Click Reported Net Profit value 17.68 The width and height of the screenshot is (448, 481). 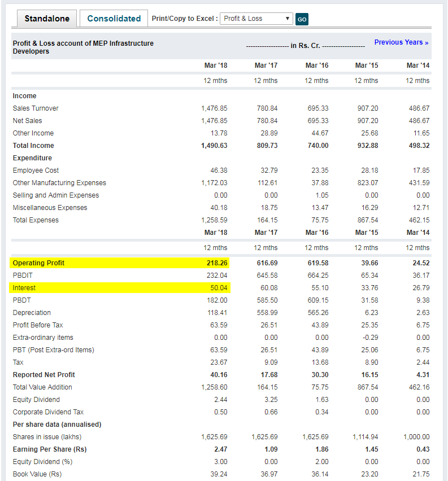coord(269,375)
